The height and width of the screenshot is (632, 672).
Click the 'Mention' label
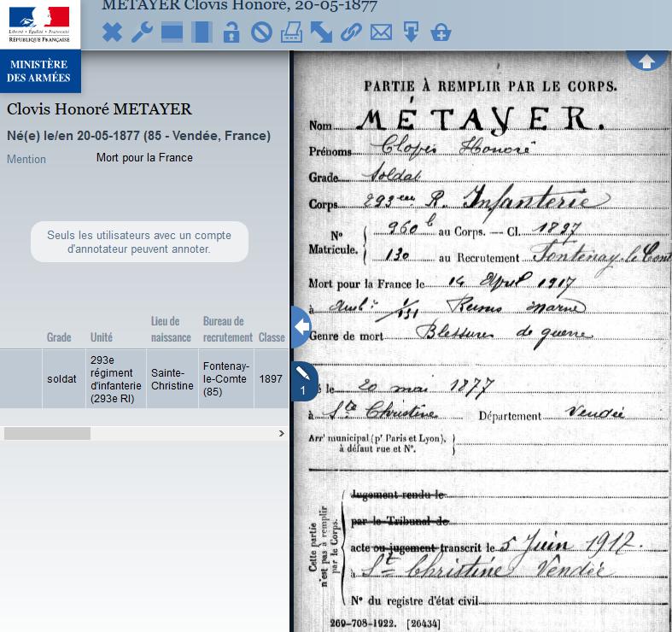26,159
